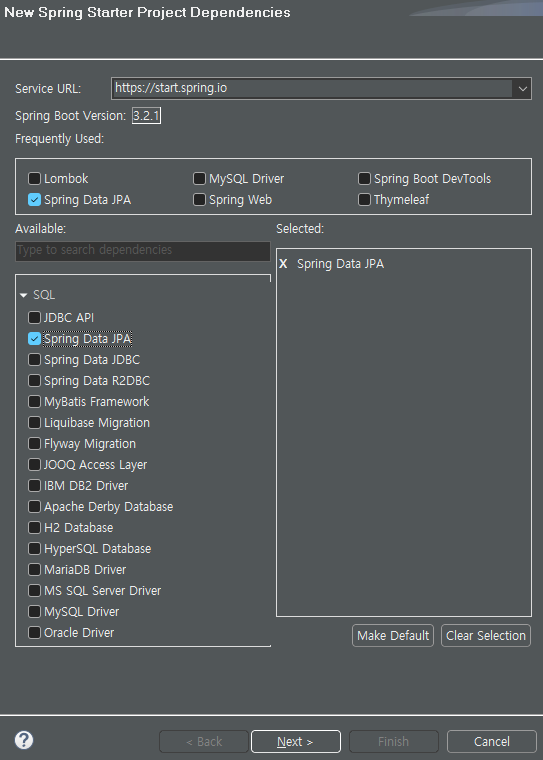
Task: Select JOOQ Access Layer
Action: click(x=34, y=464)
